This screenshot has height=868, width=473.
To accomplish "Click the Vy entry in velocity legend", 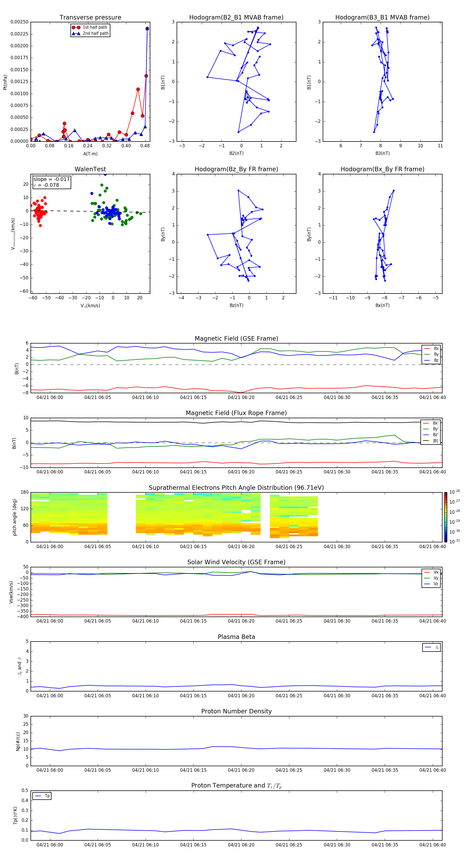I will pyautogui.click(x=431, y=578).
